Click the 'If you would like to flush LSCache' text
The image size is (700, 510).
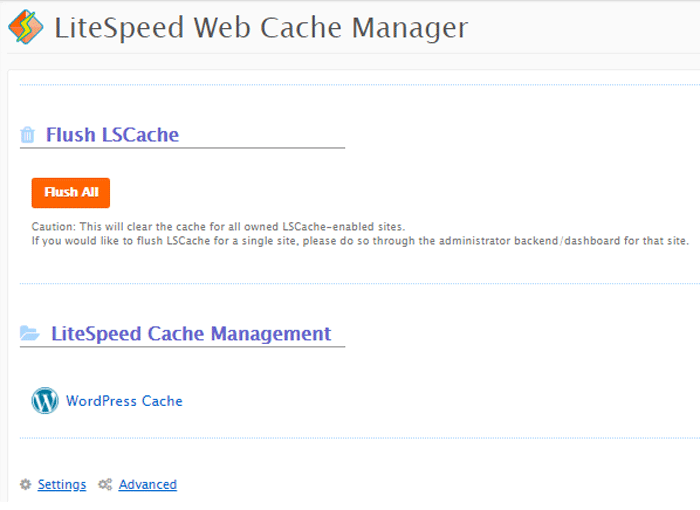coord(360,241)
